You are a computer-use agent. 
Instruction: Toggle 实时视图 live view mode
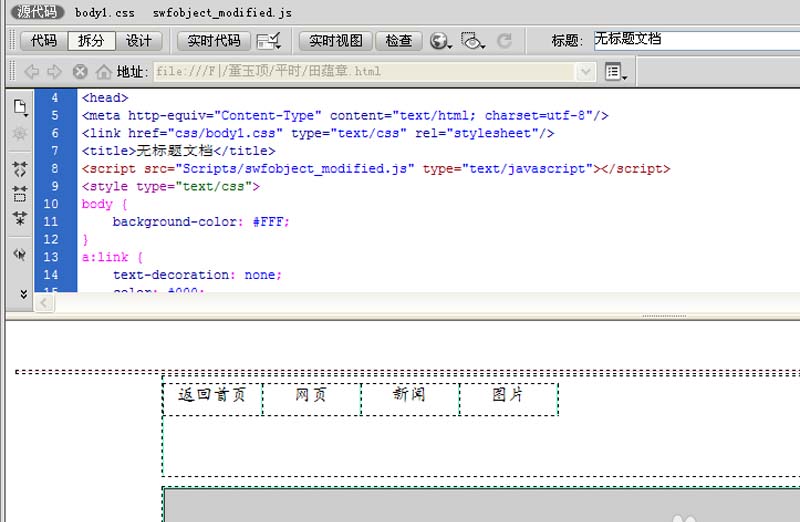(335, 41)
